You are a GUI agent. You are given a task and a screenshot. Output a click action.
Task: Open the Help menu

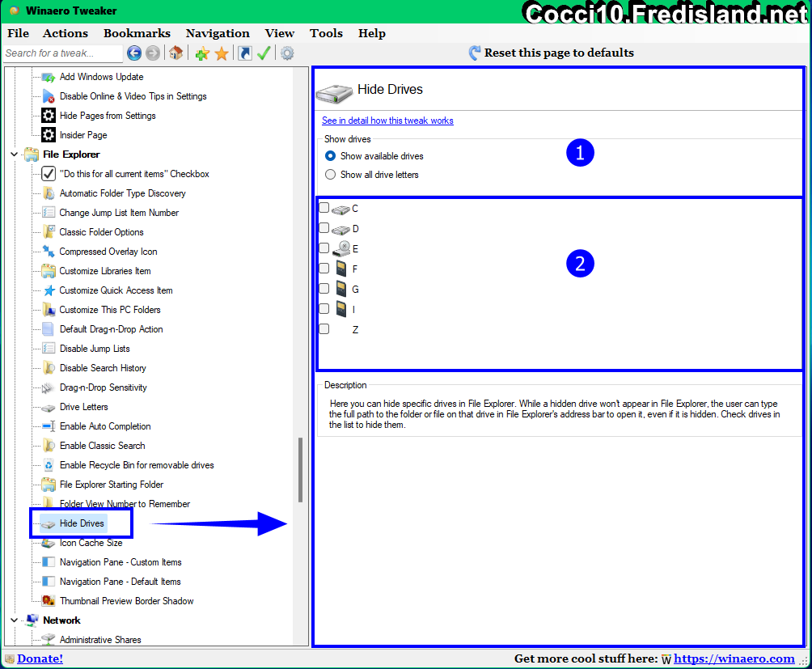click(372, 33)
